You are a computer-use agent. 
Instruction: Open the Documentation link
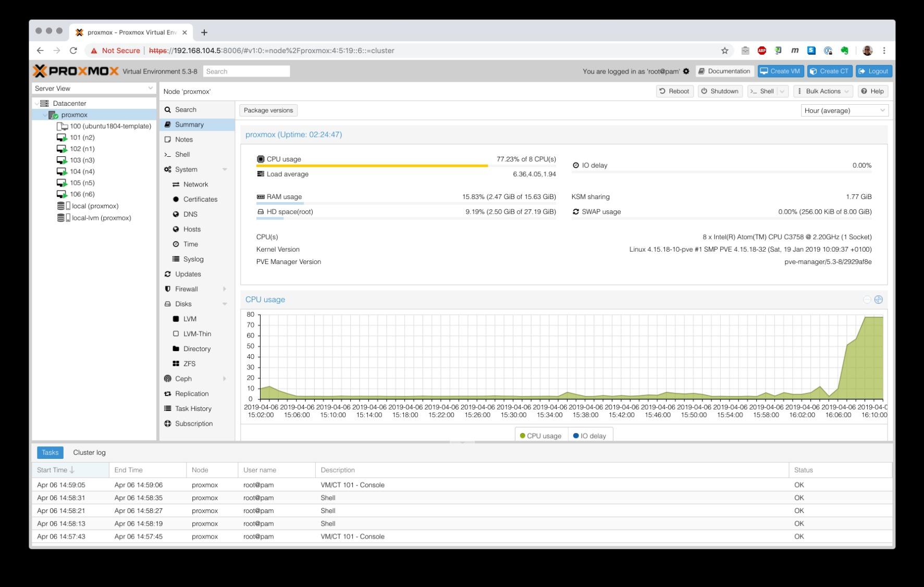724,71
